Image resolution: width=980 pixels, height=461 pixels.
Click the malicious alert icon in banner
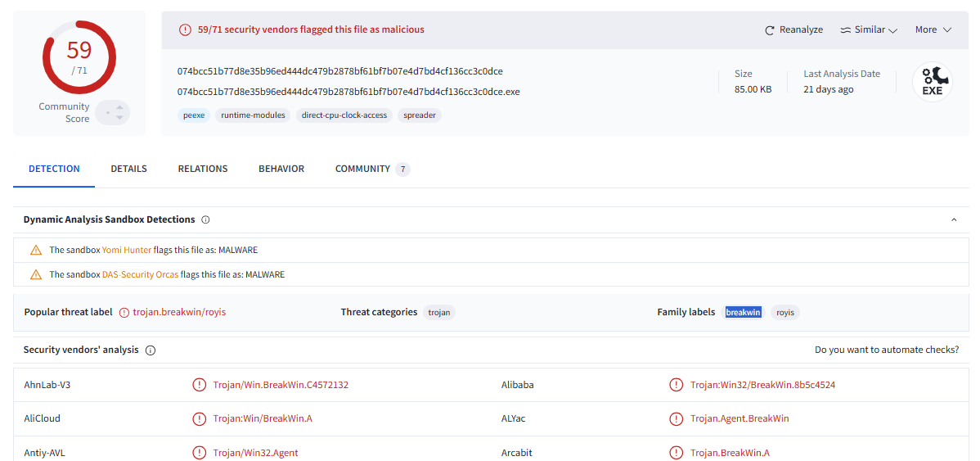(185, 29)
